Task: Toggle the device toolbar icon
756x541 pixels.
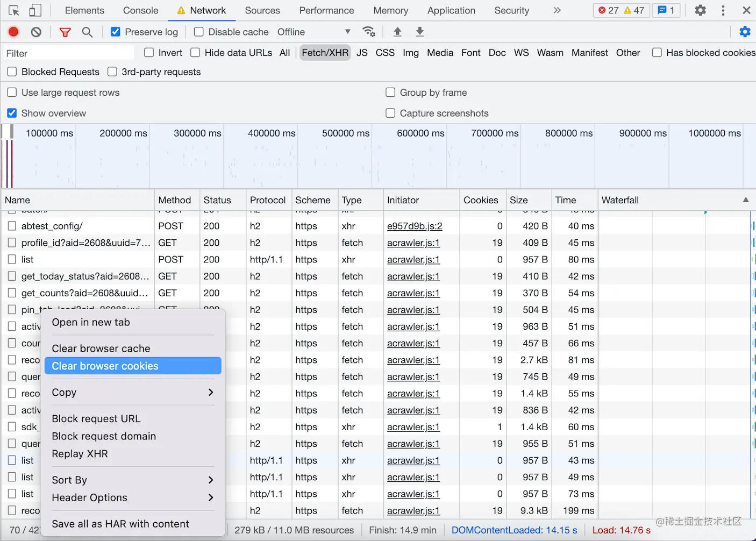Action: coord(35,10)
